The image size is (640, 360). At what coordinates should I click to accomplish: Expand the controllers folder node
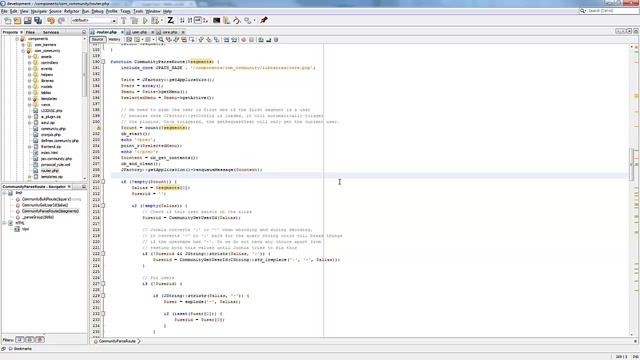[29, 63]
